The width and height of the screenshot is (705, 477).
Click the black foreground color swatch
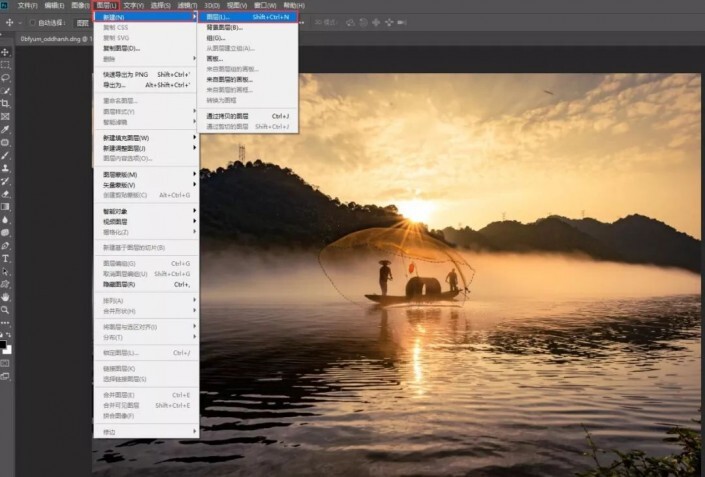(x=4, y=345)
